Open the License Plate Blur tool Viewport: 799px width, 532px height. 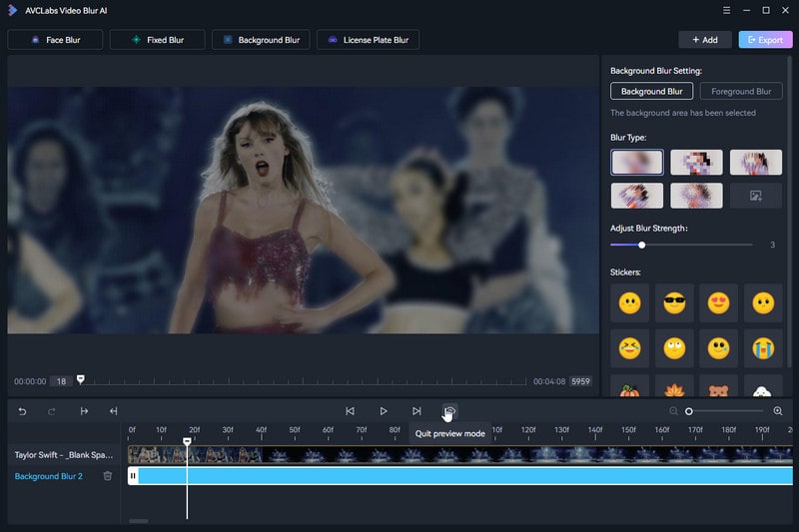368,40
